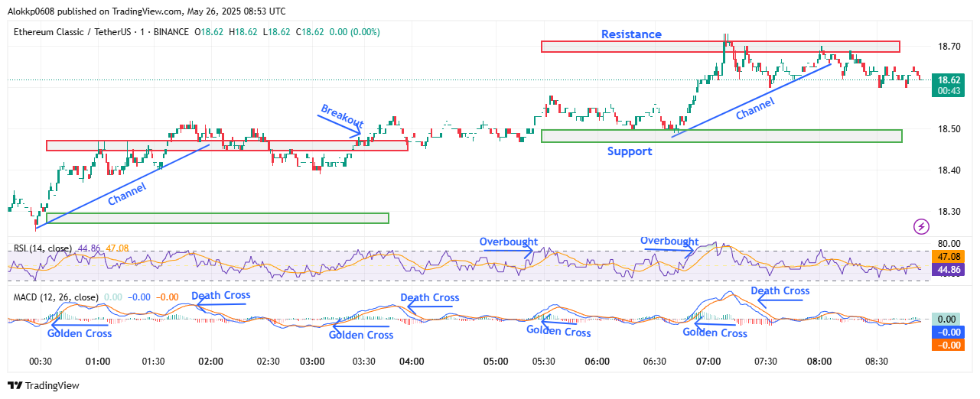This screenshot has width=980, height=399.
Task: Click the 00:30 time axis label
Action: 41,361
